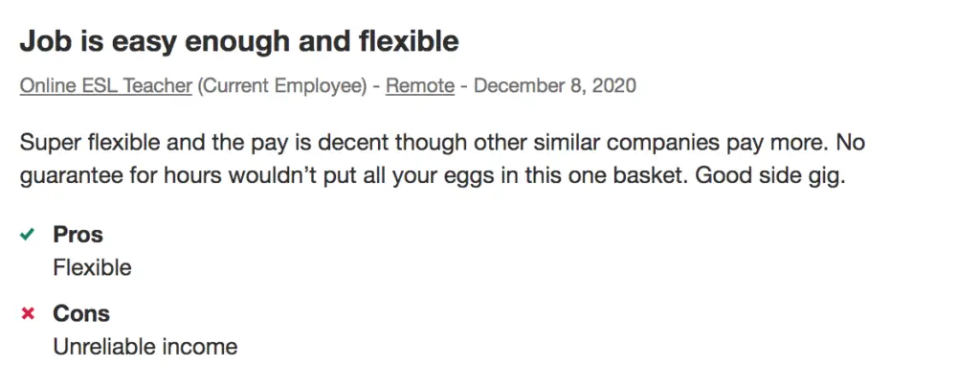Image resolution: width=980 pixels, height=366 pixels.
Task: Click the 'Unreliable income' text under Cons
Action: coord(145,347)
